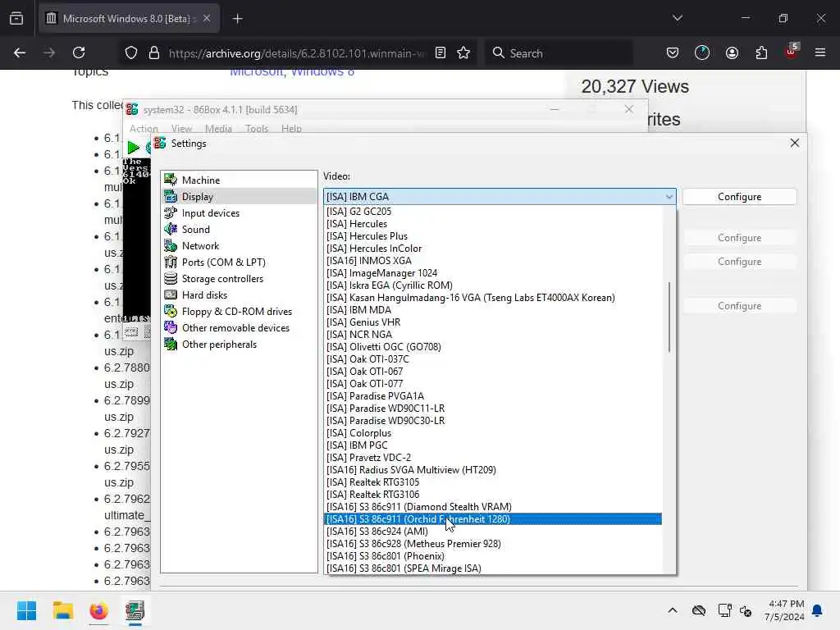This screenshot has width=840, height=630.
Task: Select the Display category icon
Action: 171,197
